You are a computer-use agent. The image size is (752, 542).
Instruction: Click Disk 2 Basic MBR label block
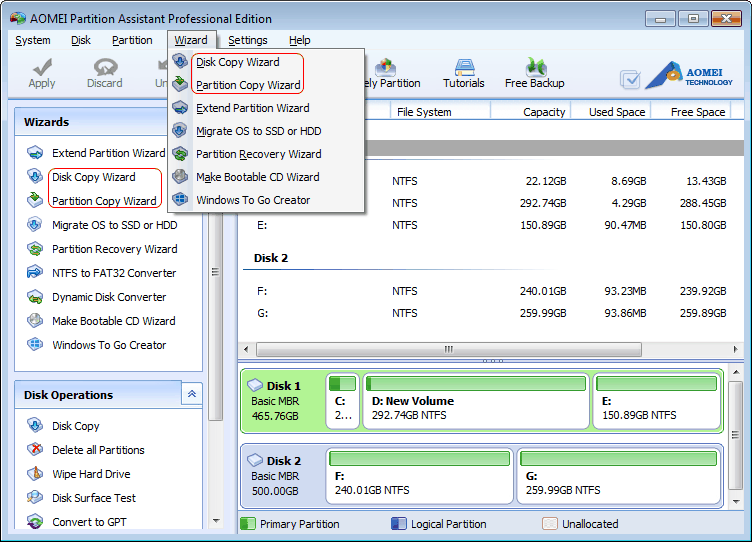pyautogui.click(x=283, y=476)
